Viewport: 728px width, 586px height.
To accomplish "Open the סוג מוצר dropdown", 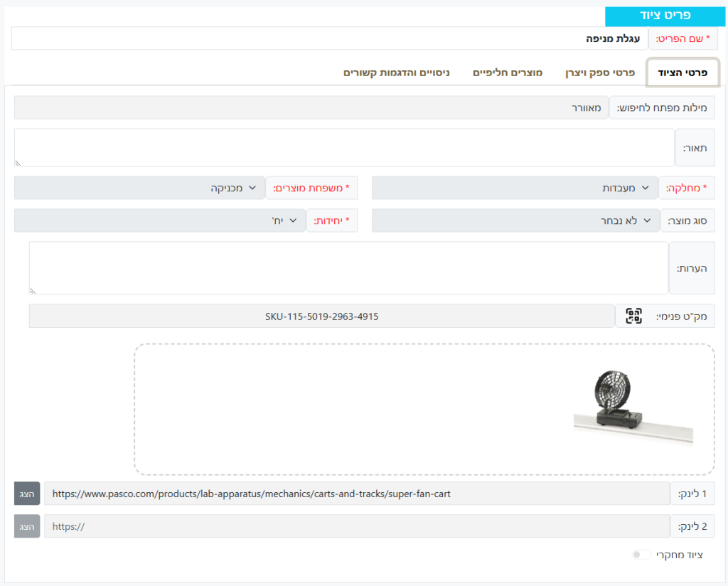I will pos(515,220).
